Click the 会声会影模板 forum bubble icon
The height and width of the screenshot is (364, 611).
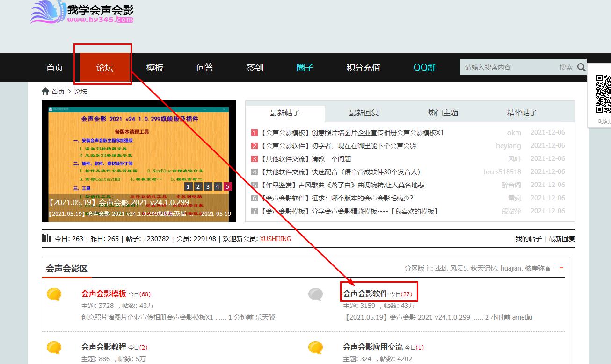55,294
